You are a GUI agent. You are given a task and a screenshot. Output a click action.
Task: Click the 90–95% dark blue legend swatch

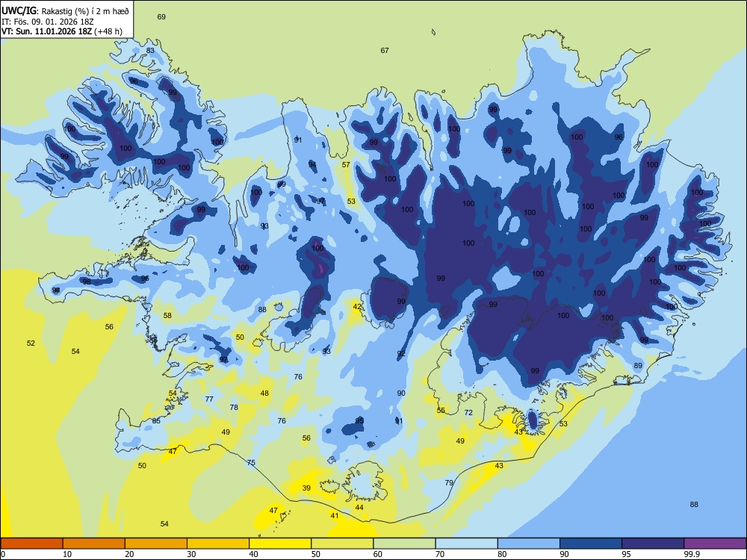[591, 544]
